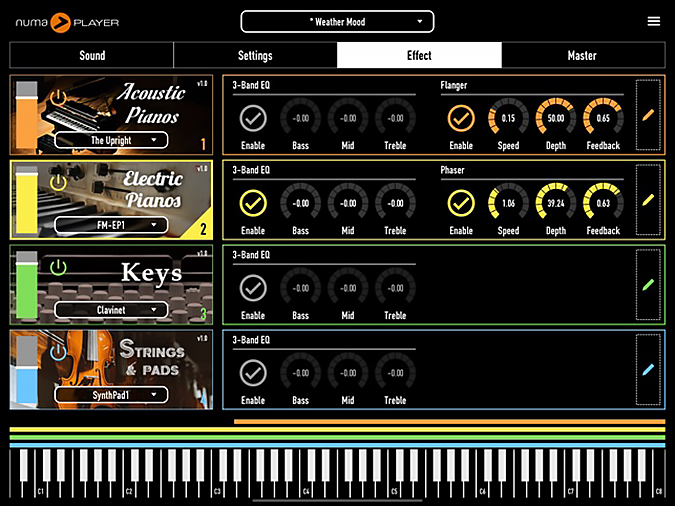Enable 3-Band EQ for Acoustic Pianos
The image size is (675, 506).
[x=253, y=118]
